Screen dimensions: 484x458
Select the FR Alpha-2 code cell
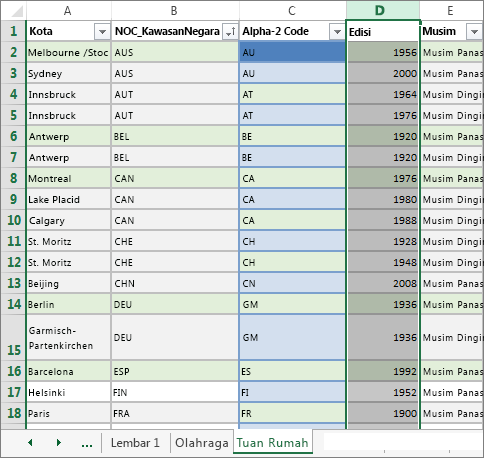[x=292, y=413]
